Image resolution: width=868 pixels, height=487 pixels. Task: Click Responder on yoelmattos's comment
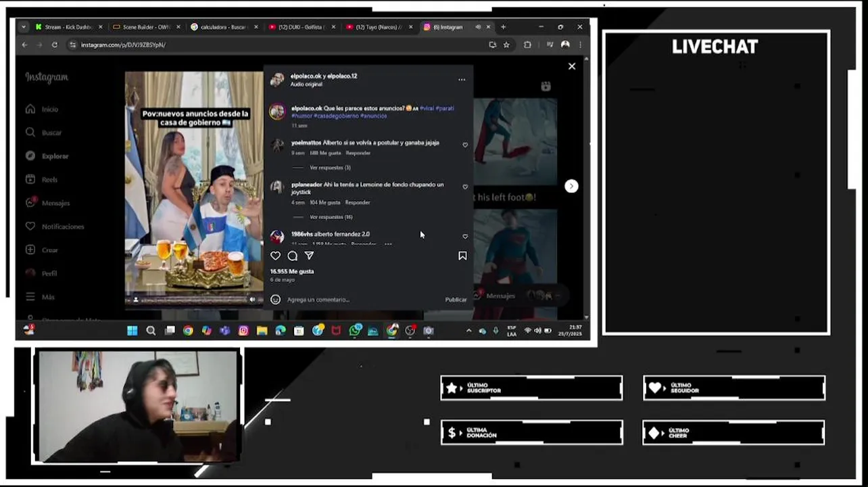[358, 153]
